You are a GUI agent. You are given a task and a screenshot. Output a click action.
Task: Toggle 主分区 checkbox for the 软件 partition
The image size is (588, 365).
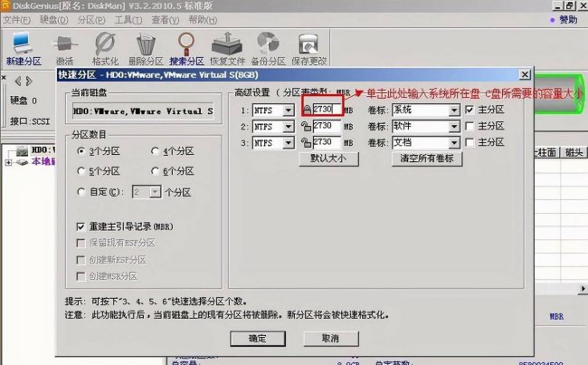pos(469,126)
